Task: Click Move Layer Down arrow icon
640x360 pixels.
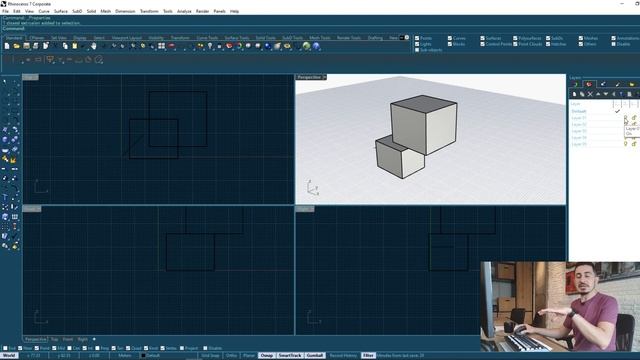Action: point(606,94)
